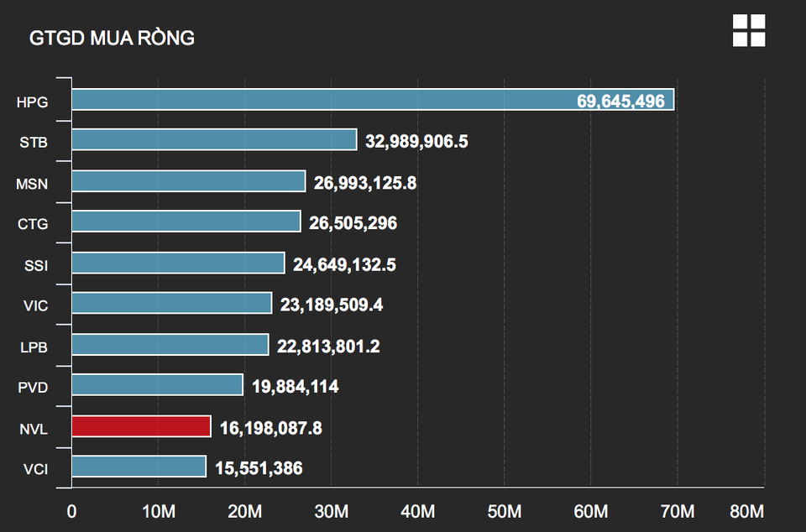Click the 32,989,906.5 value label
Image resolution: width=806 pixels, height=532 pixels.
pos(416,141)
